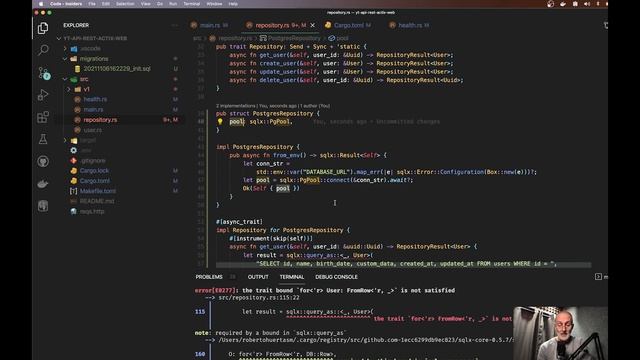Screen dimensions: 640x360
Task: Expand the target folder
Action: [65, 140]
